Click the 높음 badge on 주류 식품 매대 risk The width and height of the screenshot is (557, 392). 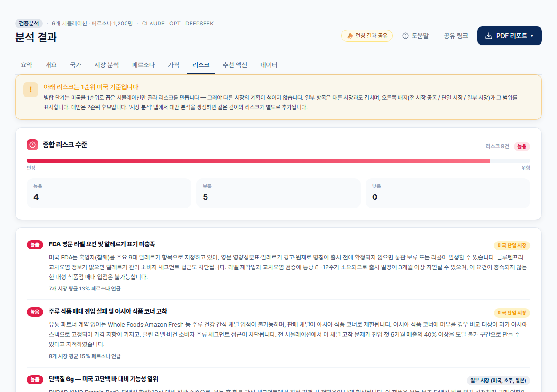click(x=35, y=312)
